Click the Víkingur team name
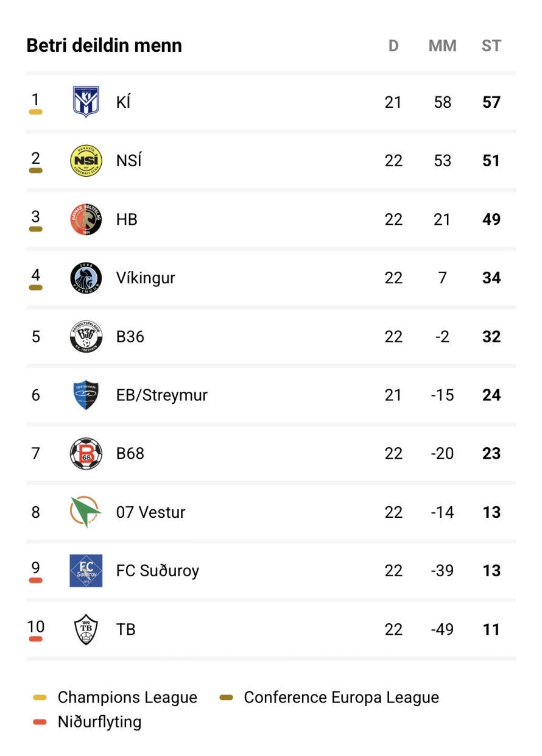 pos(146,278)
